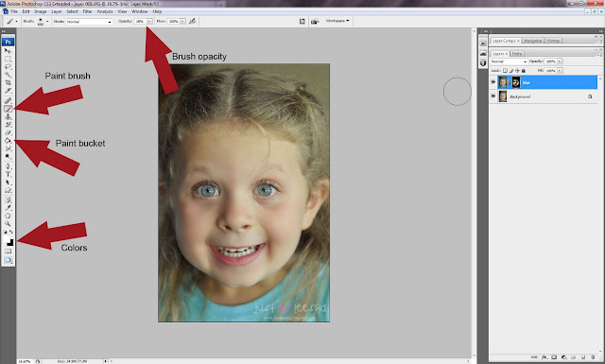Open the Filter menu

point(87,11)
